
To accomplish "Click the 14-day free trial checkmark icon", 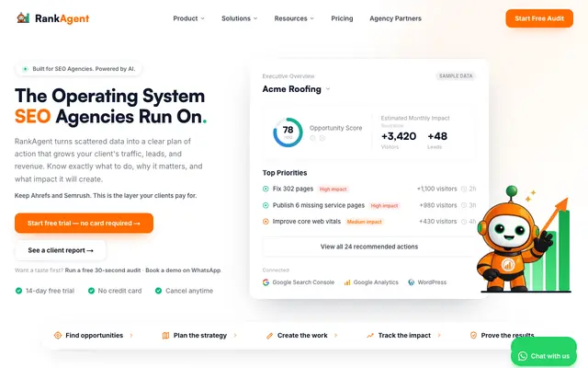I will 18,291.
